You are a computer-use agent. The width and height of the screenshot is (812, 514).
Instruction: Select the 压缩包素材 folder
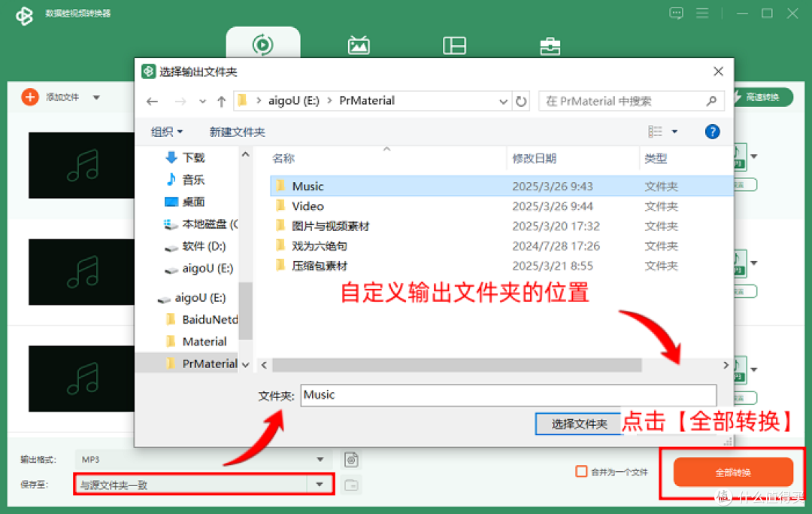(x=320, y=266)
